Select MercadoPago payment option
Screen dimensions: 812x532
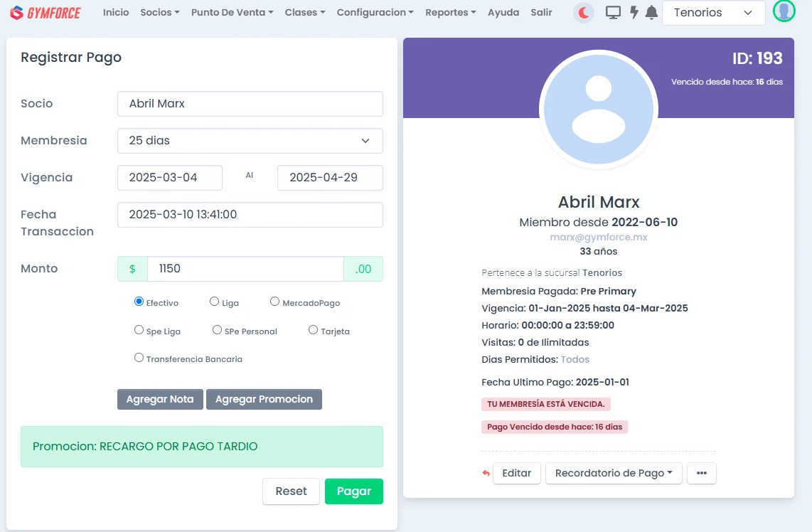(x=274, y=302)
